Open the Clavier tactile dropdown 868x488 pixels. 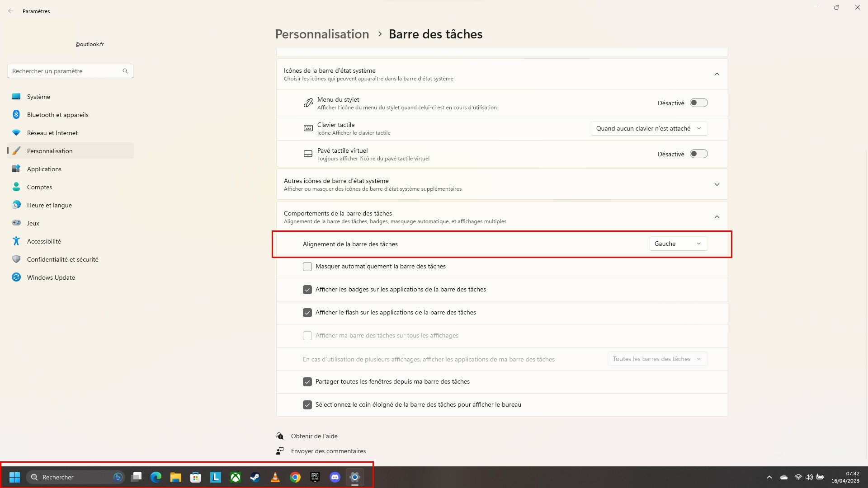[x=649, y=128]
